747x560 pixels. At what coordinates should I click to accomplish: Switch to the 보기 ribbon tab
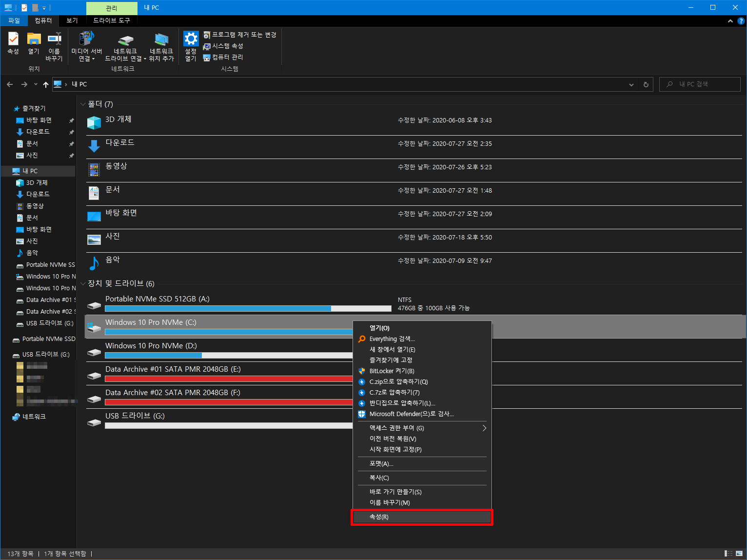[x=72, y=20]
